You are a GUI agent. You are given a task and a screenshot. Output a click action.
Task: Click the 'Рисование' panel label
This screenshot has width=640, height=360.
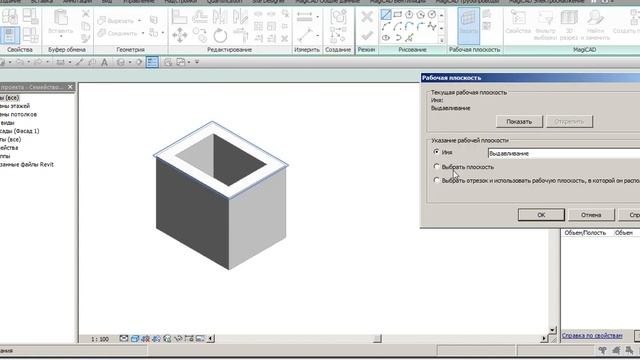click(x=412, y=49)
